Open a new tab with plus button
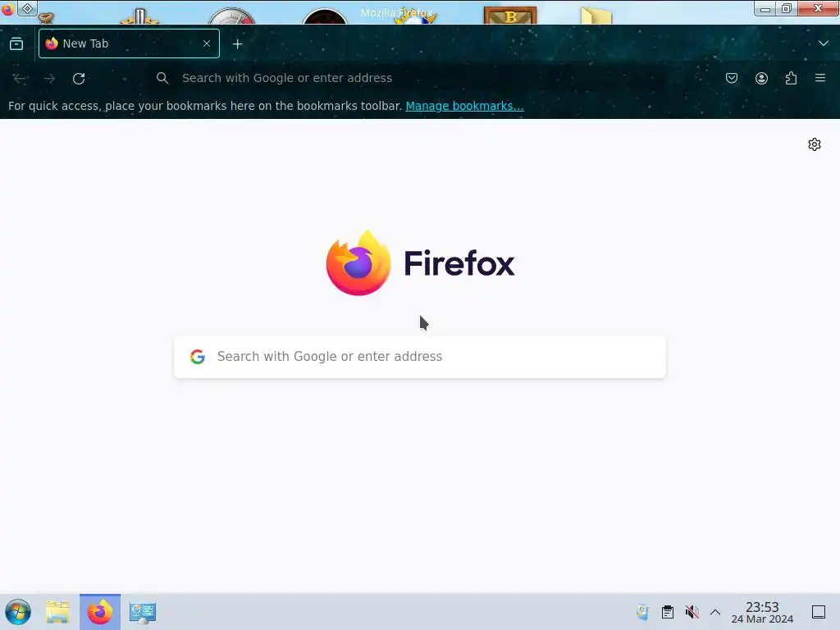This screenshot has width=840, height=630. (x=237, y=44)
